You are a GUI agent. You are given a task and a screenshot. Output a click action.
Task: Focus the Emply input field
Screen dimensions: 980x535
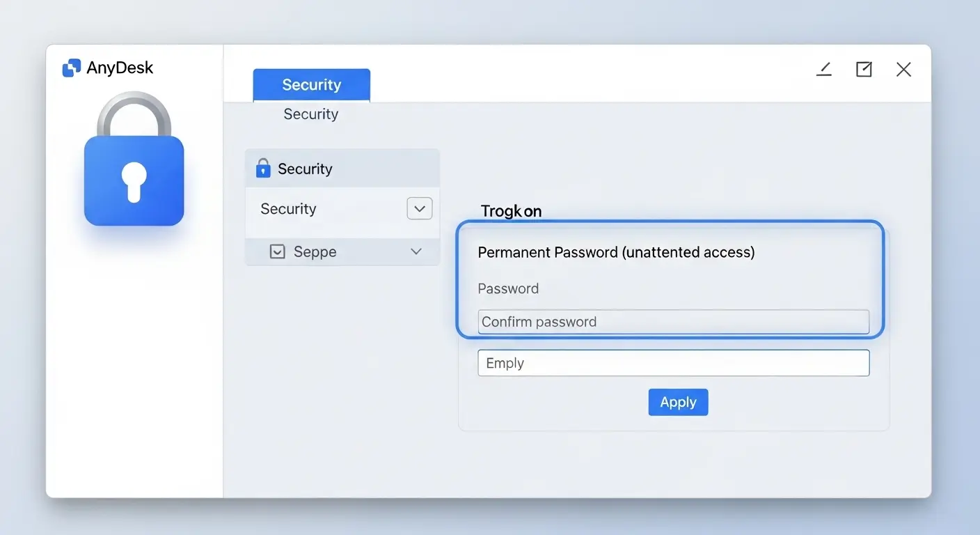pyautogui.click(x=674, y=363)
